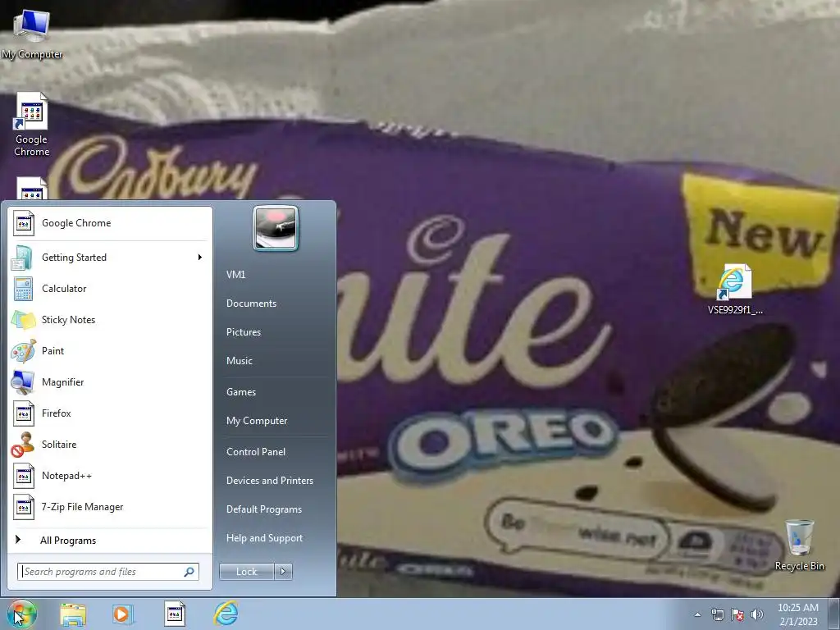Select My Computer desktop icon
The image size is (840, 630).
pos(32,34)
